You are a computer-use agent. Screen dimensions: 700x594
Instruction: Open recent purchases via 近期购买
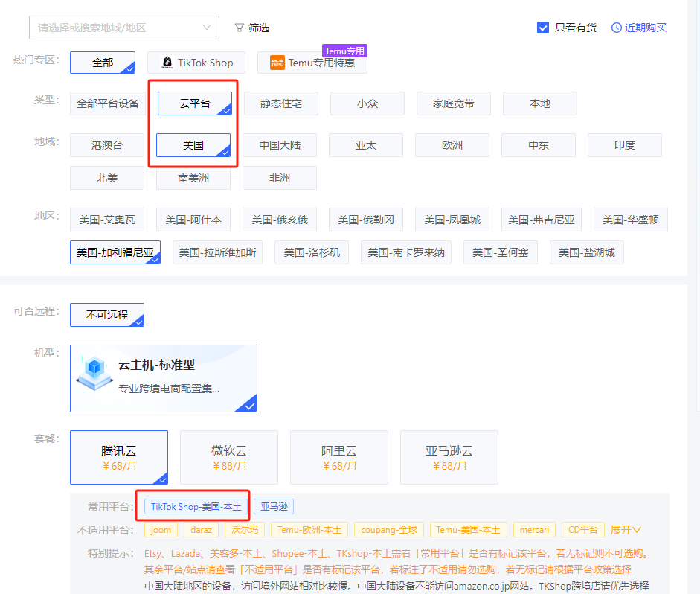pyautogui.click(x=645, y=28)
